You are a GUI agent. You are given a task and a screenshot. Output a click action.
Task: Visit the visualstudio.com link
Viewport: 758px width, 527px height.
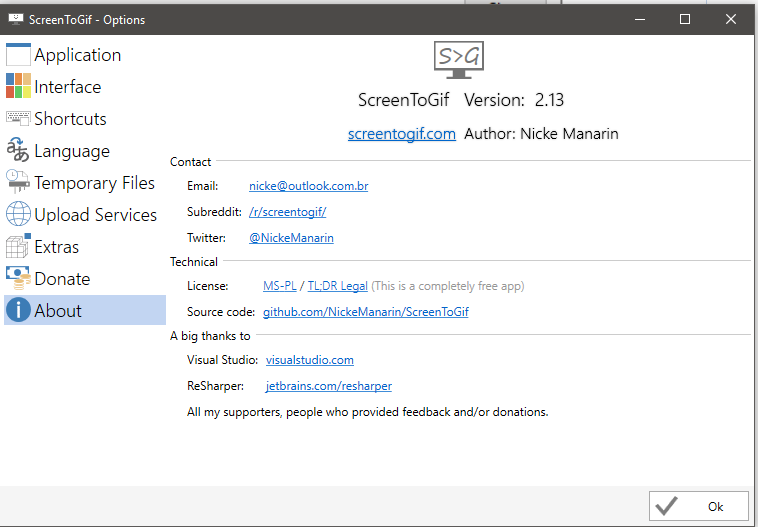[309, 360]
